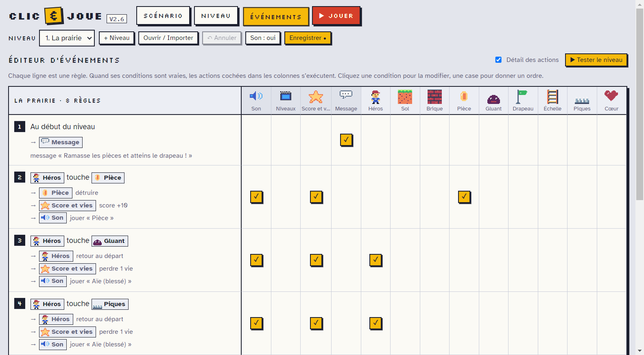Click the Cœur heart column icon
The width and height of the screenshot is (644, 355).
tap(611, 96)
